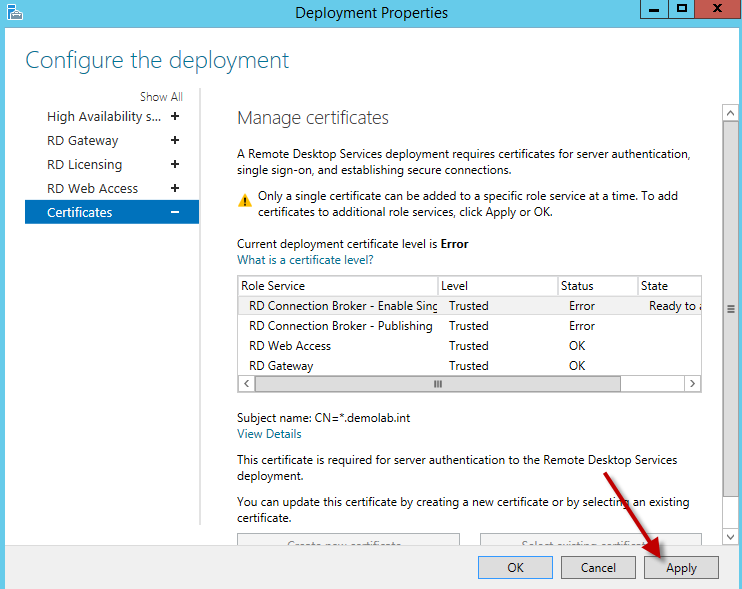Select RD Connection Broker - Publishing row
This screenshot has height=589, width=742.
coord(341,326)
